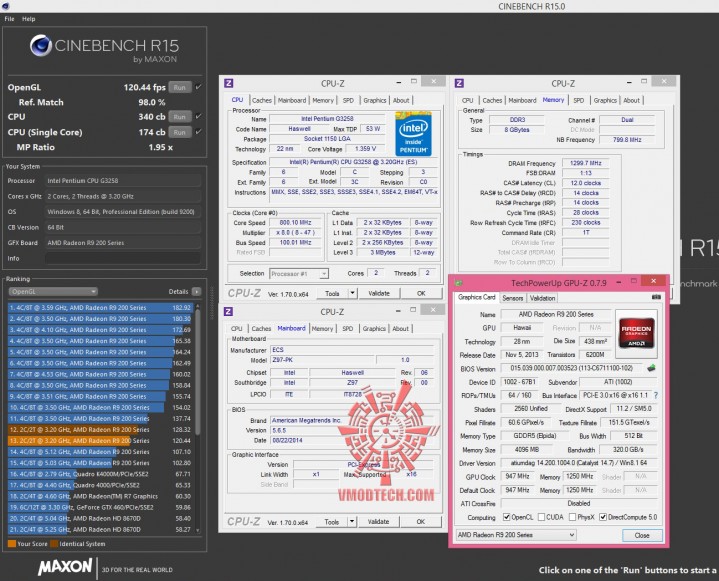This screenshot has width=719, height=581.
Task: Open the File menu
Action: pyautogui.click(x=9, y=19)
